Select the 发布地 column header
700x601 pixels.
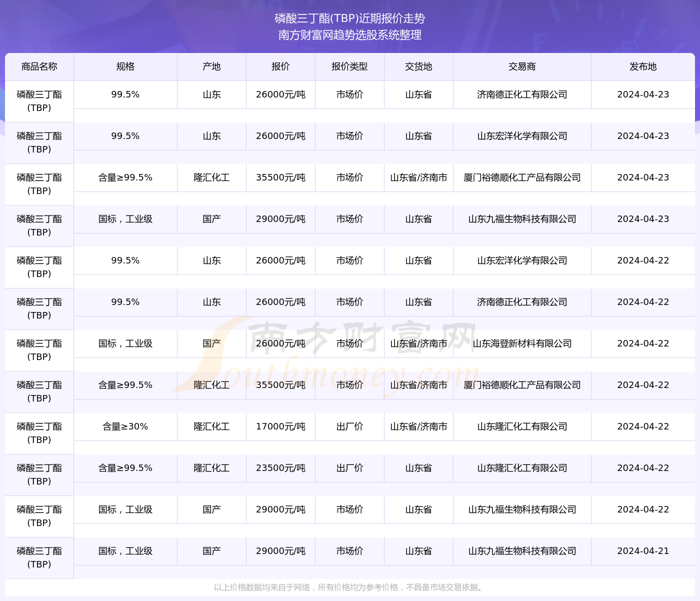643,66
